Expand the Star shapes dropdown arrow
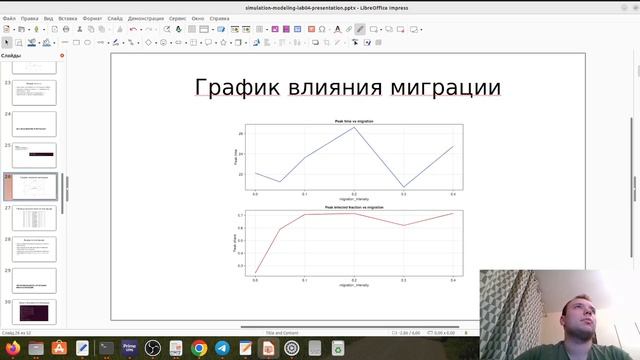This screenshot has width=640, height=360. pos(231,43)
